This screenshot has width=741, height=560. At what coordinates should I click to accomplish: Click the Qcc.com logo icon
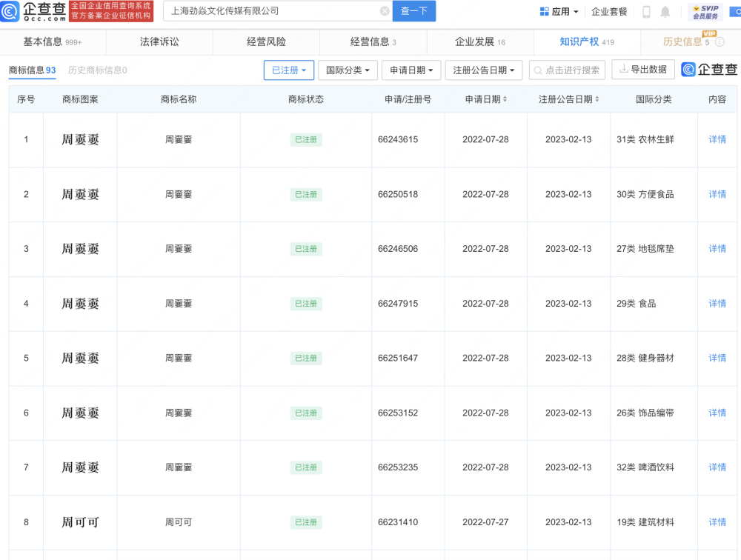[x=10, y=11]
